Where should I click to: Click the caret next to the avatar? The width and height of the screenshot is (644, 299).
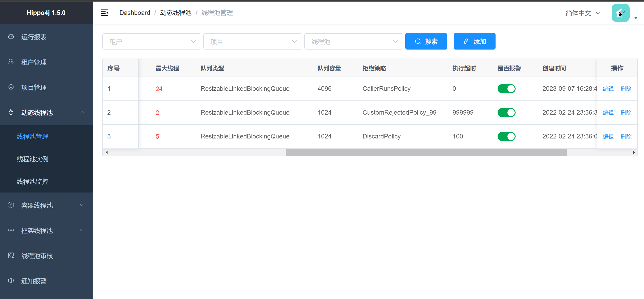pos(636,18)
